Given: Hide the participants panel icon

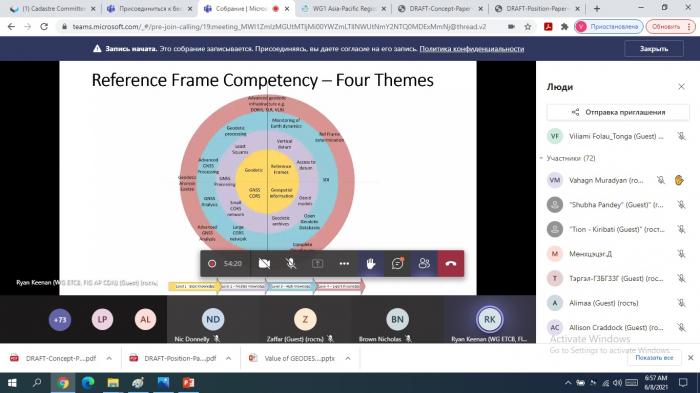Looking at the screenshot, I should coord(424,264).
